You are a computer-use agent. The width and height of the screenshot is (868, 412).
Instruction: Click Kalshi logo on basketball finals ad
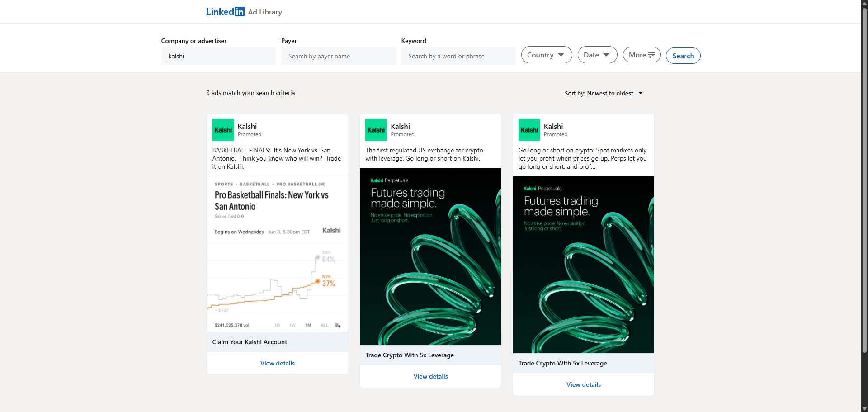click(223, 130)
